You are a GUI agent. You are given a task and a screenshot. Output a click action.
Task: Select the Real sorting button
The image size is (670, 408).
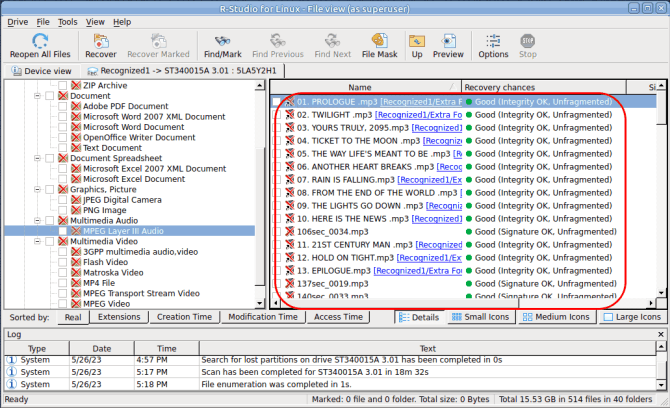[x=73, y=317]
